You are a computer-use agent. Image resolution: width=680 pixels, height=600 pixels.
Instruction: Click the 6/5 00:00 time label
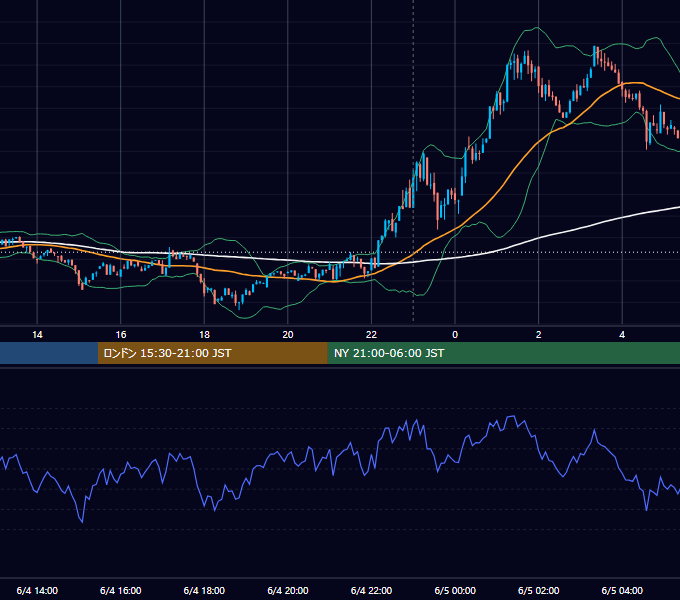455,590
